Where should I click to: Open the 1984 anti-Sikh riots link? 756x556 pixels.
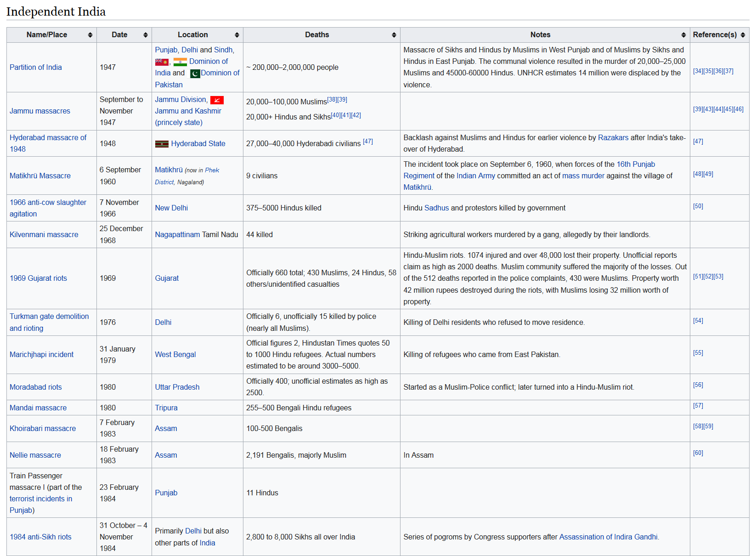40,537
